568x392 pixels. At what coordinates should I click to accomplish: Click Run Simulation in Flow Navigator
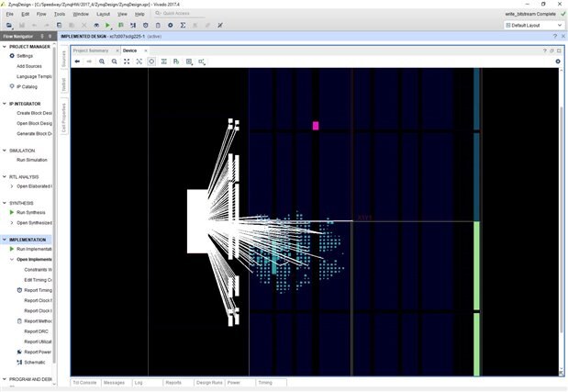pos(31,160)
